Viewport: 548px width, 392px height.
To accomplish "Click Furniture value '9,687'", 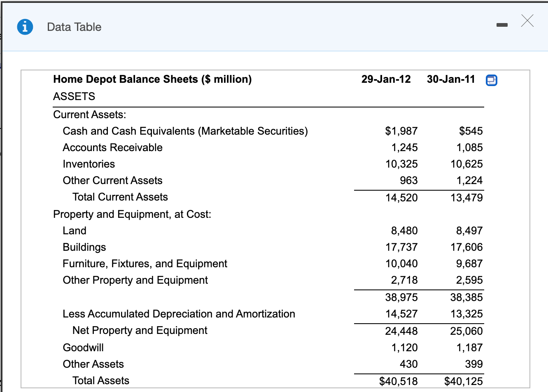I will click(469, 264).
